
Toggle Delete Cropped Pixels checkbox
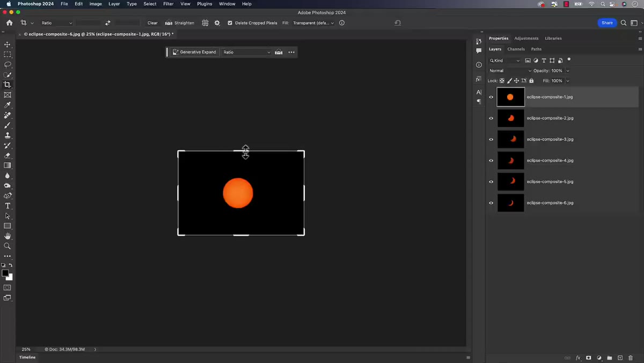230,23
